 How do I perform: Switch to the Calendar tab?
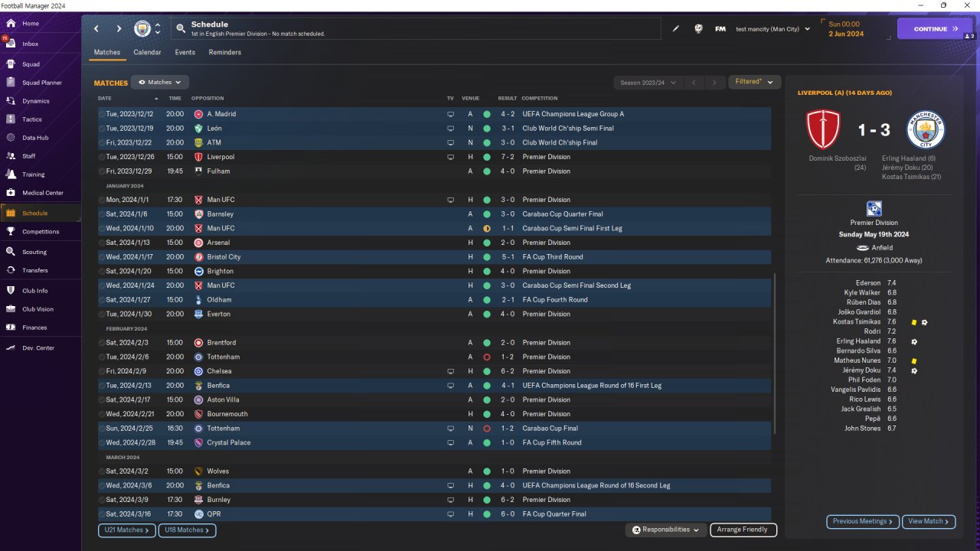[x=147, y=53]
